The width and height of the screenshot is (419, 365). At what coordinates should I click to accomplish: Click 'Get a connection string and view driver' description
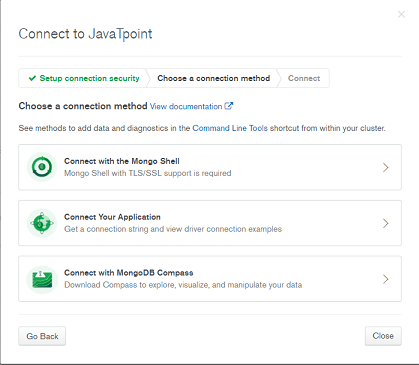(x=173, y=229)
